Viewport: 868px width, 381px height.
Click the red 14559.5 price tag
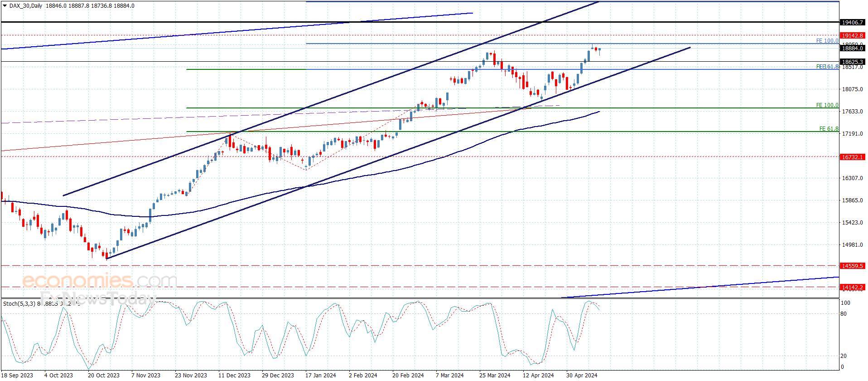point(852,266)
